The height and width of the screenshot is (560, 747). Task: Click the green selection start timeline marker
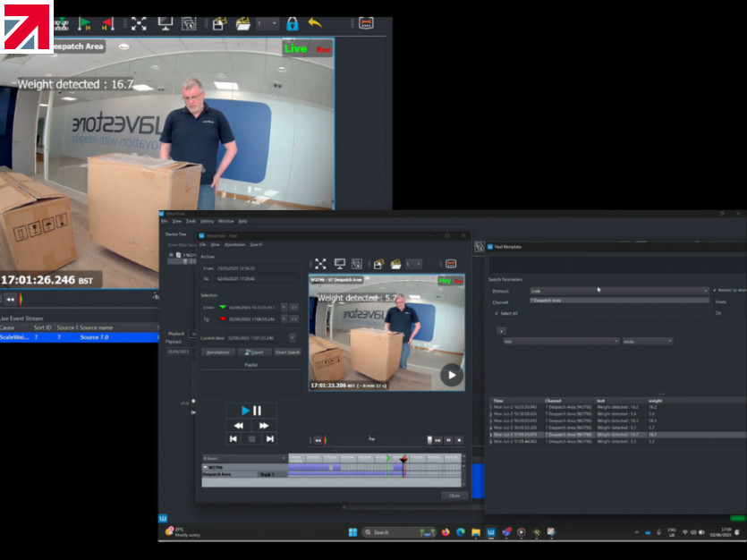(x=387, y=458)
